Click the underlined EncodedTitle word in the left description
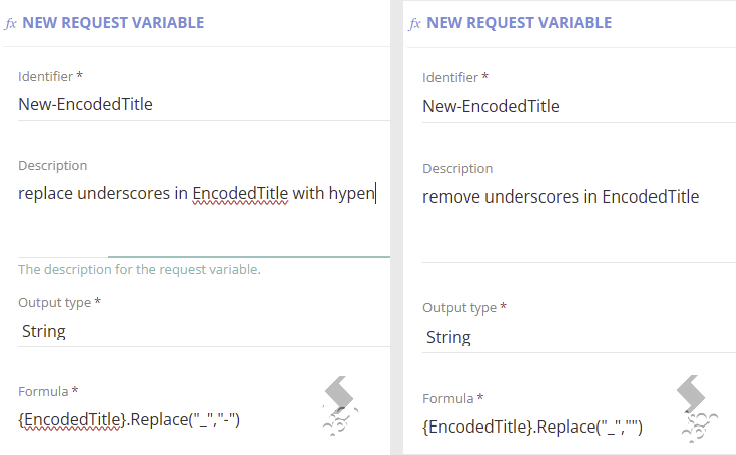Screen dimensions: 736x455 [x=240, y=193]
